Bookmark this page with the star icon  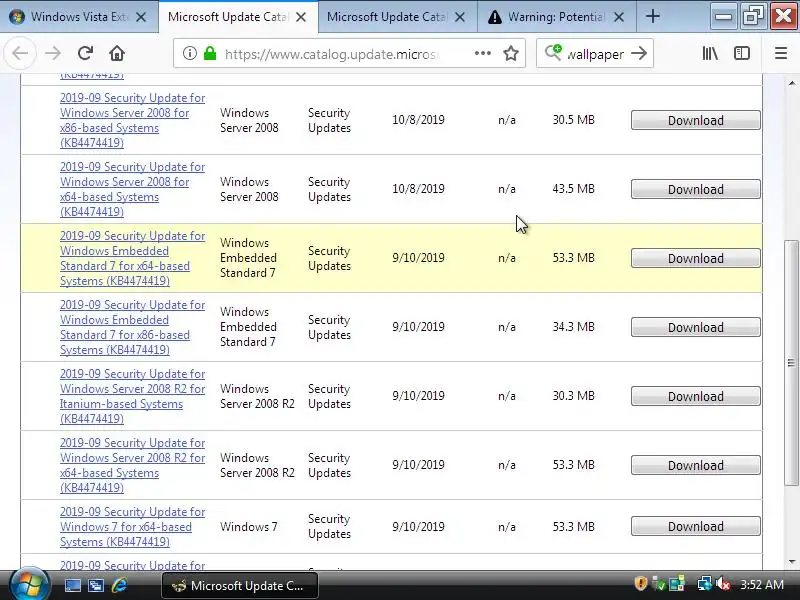(x=511, y=53)
